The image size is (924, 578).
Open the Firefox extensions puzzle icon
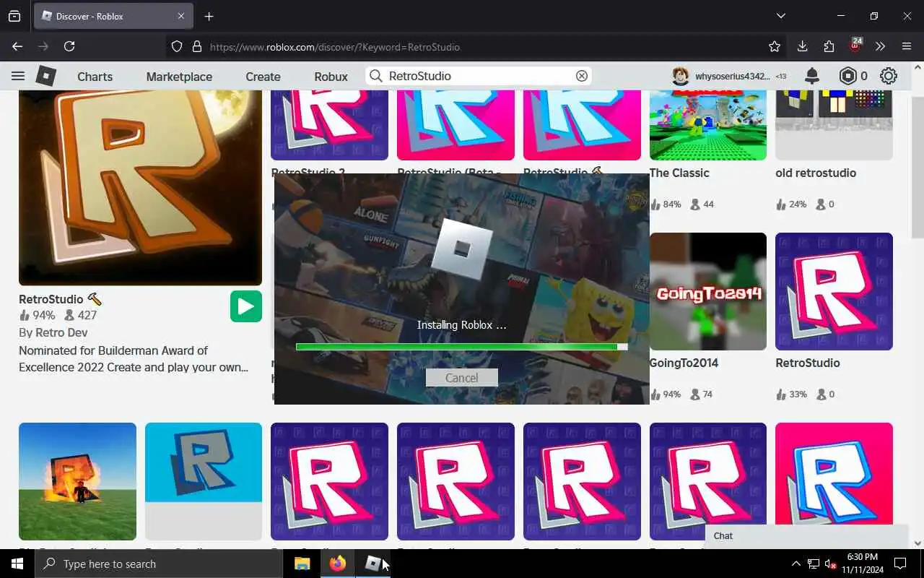click(x=829, y=46)
